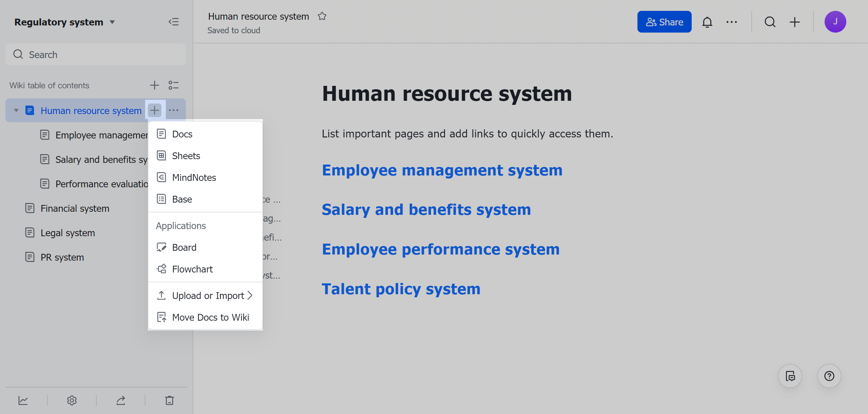The height and width of the screenshot is (414, 868).
Task: Open Salary and benefits system link
Action: (426, 209)
